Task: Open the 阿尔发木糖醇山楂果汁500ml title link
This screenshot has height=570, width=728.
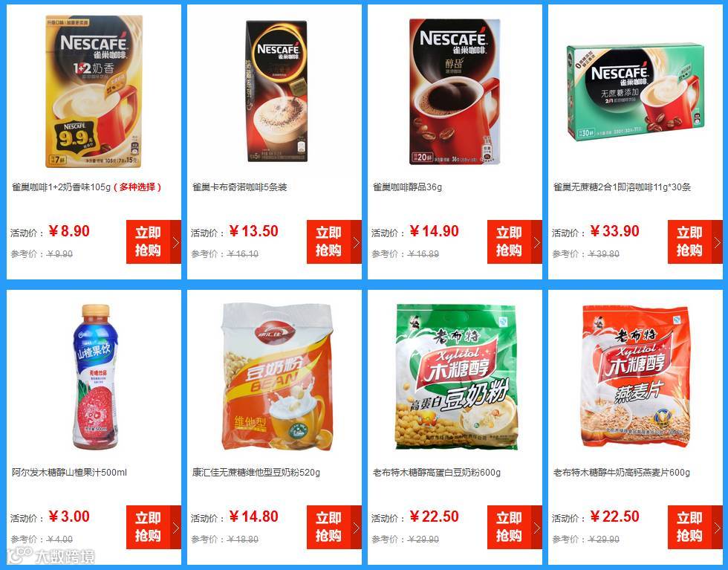Action: coord(69,473)
